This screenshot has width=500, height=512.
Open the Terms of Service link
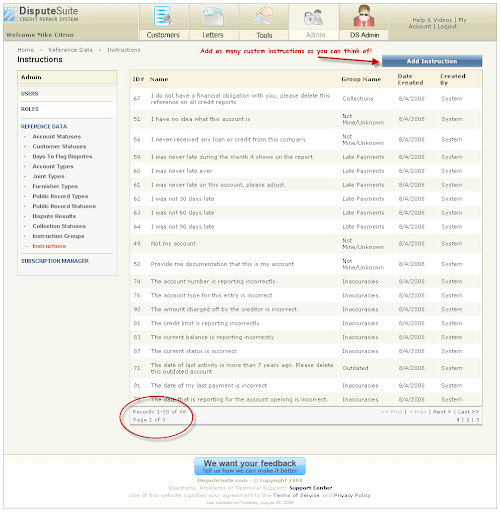click(296, 495)
